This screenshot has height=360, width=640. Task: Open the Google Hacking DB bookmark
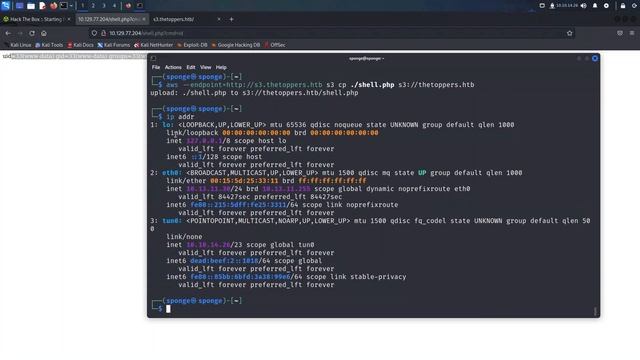236,45
